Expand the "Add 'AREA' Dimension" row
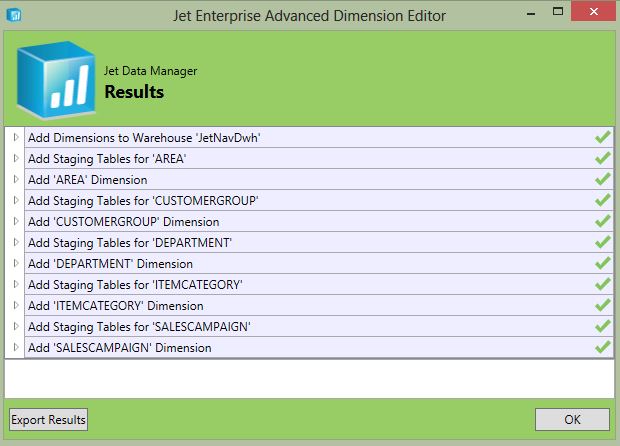This screenshot has width=620, height=446. pyautogui.click(x=16, y=179)
